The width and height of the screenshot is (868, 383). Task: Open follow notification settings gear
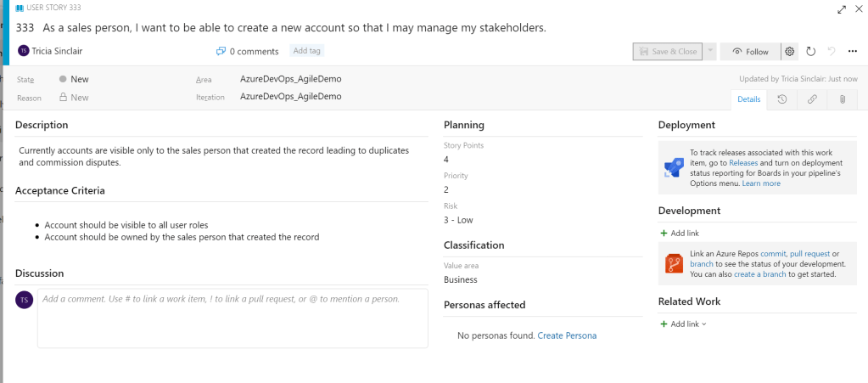click(x=790, y=51)
